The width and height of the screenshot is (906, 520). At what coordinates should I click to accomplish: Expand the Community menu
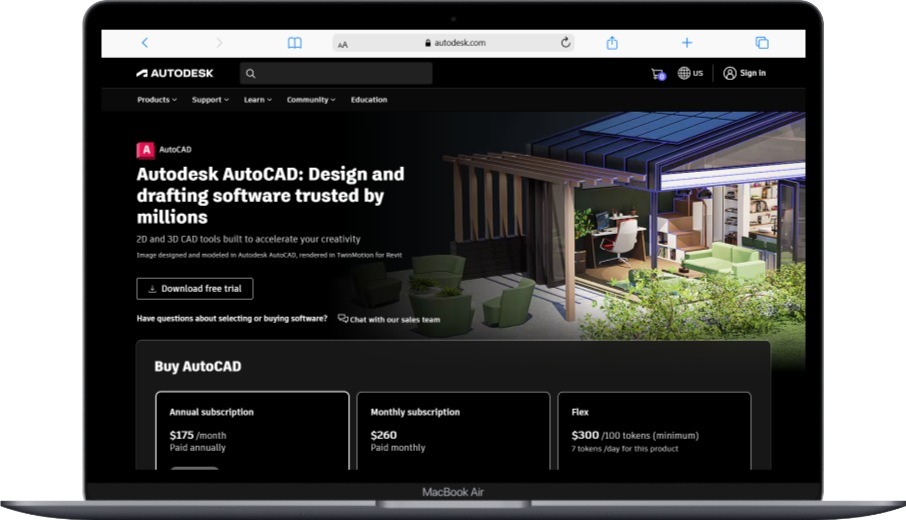(x=311, y=99)
